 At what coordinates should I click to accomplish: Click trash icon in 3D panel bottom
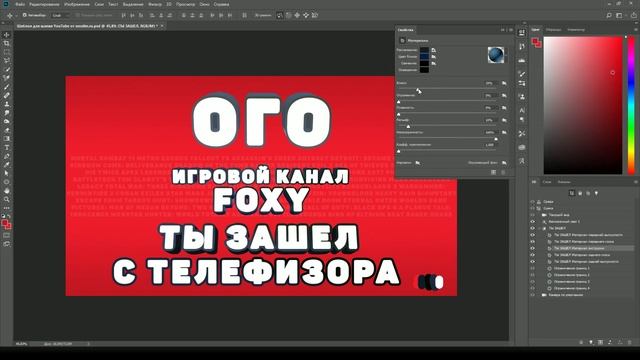point(629,342)
